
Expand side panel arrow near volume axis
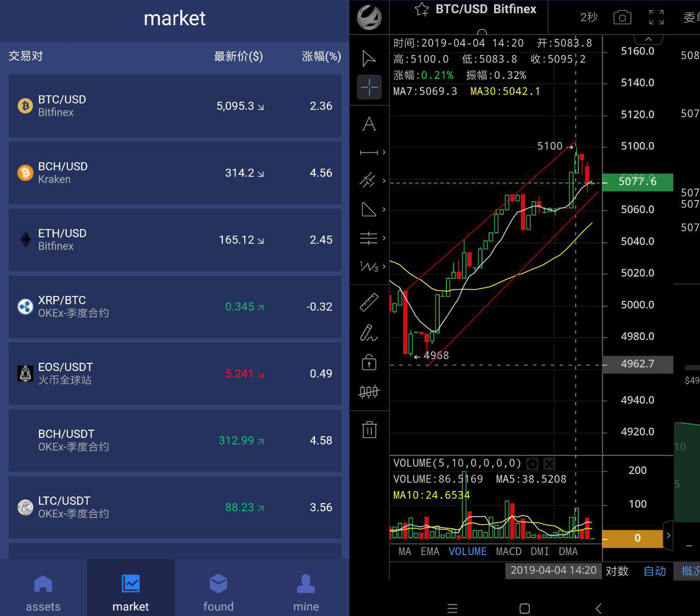coord(668,535)
